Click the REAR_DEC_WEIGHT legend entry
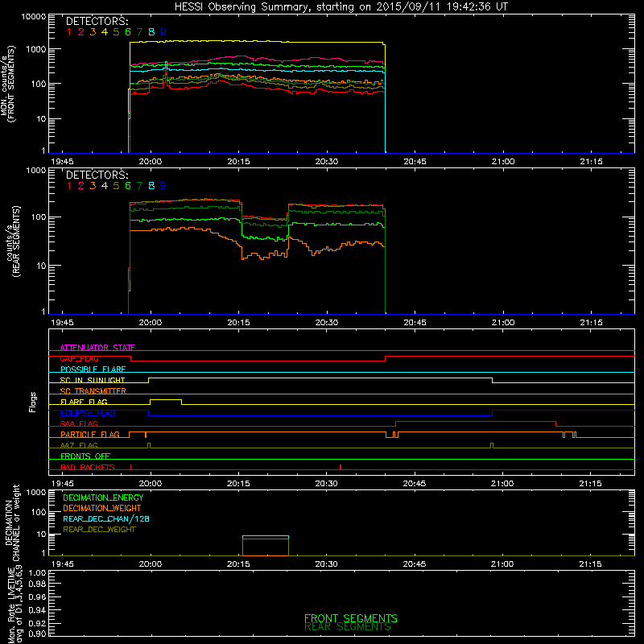The image size is (644, 644). (x=99, y=530)
